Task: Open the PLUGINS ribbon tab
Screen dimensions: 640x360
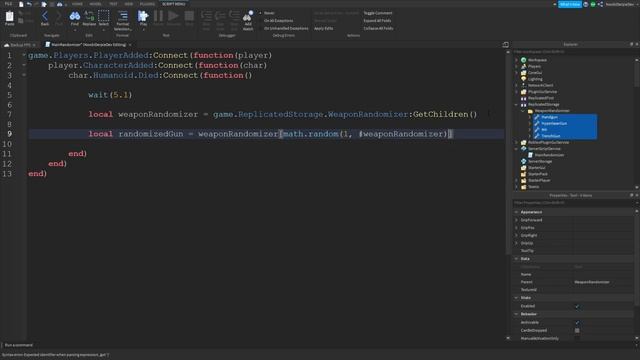Action: pyautogui.click(x=147, y=4)
